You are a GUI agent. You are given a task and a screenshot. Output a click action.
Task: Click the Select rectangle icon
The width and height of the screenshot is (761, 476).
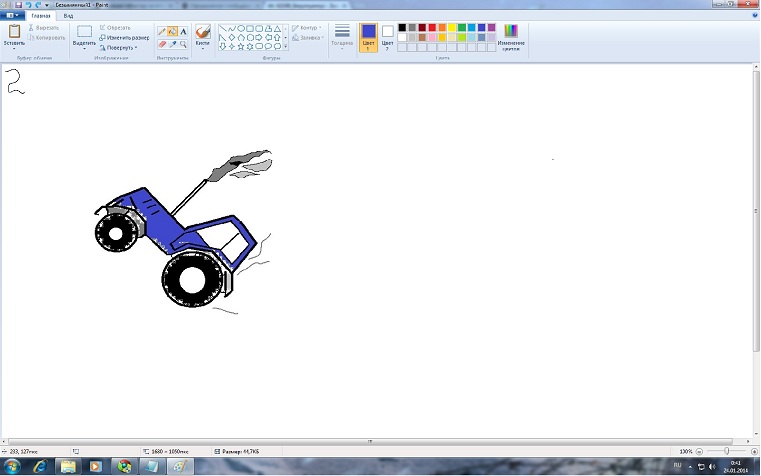(x=84, y=32)
